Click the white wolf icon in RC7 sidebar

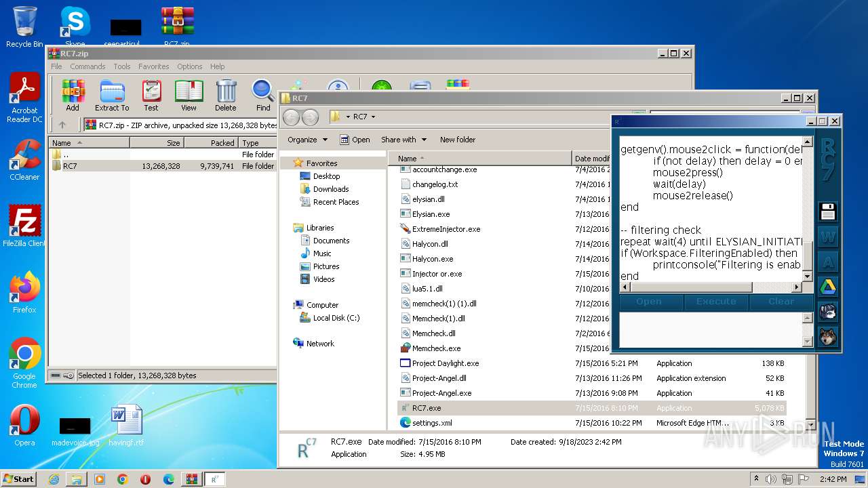(827, 312)
